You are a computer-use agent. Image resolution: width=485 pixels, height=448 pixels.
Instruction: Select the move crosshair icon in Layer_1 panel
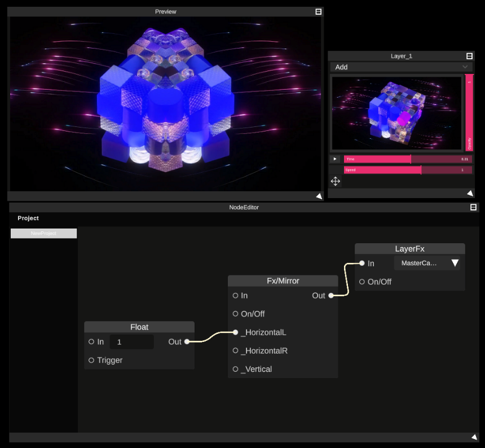(x=335, y=181)
